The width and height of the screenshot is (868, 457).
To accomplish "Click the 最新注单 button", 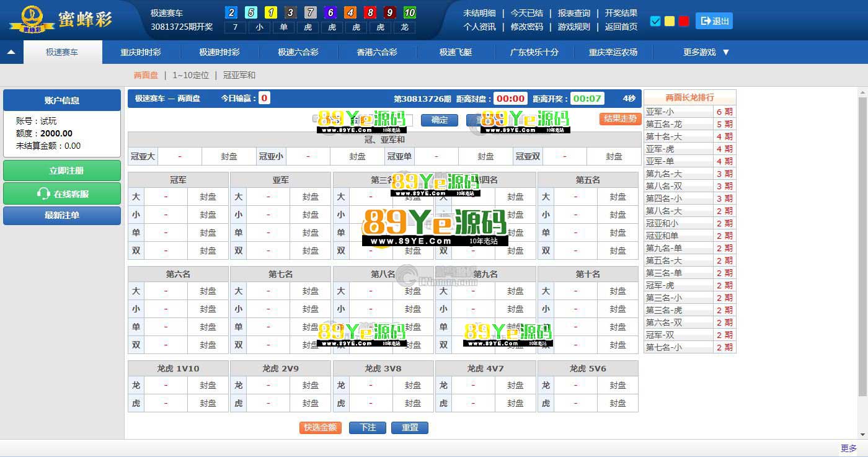I will tap(62, 216).
